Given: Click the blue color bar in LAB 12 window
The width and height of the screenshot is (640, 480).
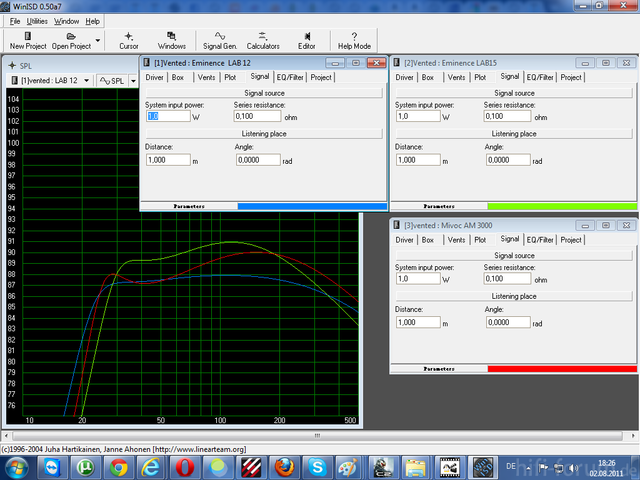Looking at the screenshot, I should tap(311, 206).
